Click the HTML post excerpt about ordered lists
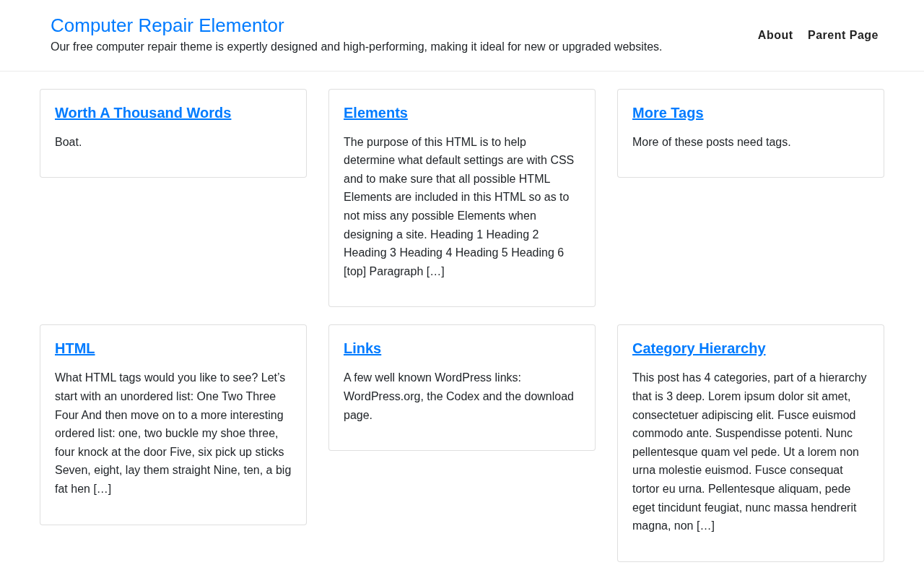Screen dimensions: 924x578 173,433
